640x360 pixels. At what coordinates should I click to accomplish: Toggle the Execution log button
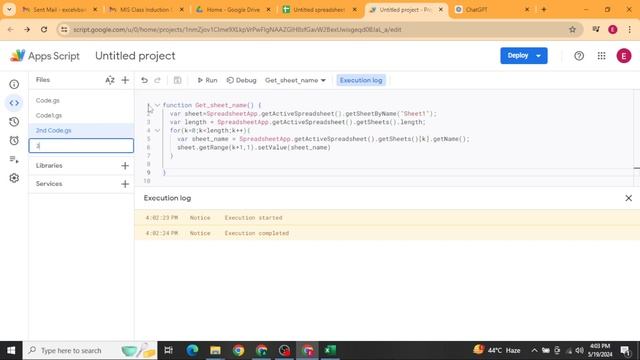pos(361,80)
